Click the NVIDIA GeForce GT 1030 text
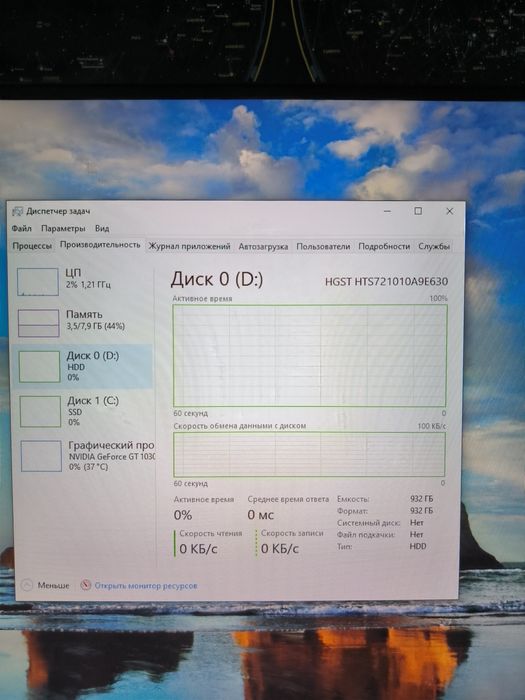The image size is (525, 700). pyautogui.click(x=112, y=457)
